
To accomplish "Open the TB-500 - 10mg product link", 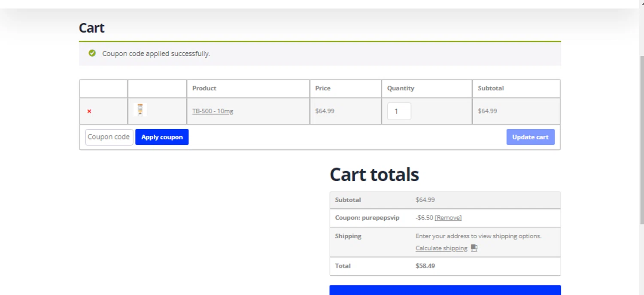I will pos(213,111).
